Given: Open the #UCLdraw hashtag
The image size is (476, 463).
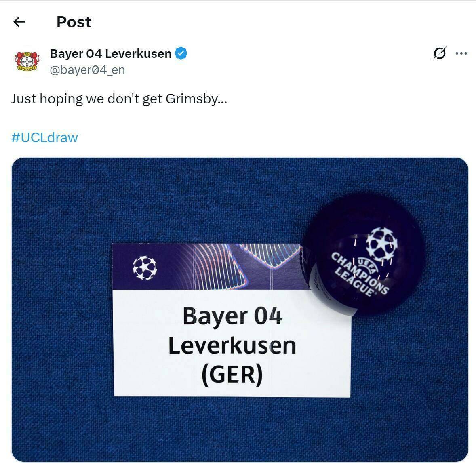Looking at the screenshot, I should pyautogui.click(x=44, y=137).
